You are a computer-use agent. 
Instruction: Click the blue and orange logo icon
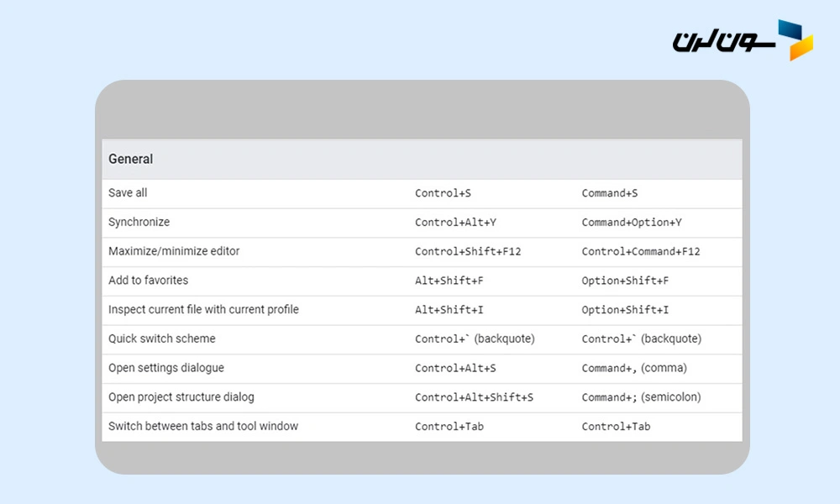pos(795,39)
